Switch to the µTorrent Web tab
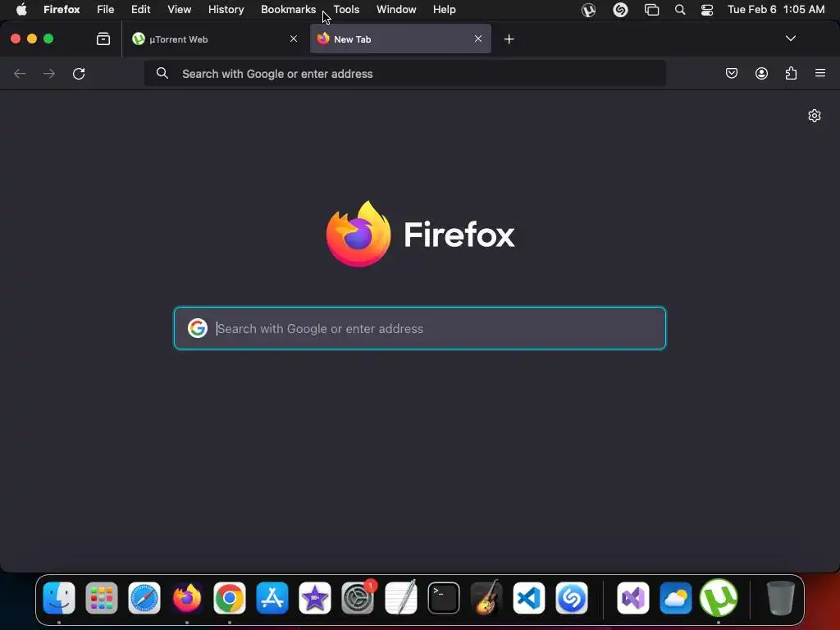The image size is (840, 630). [216, 39]
